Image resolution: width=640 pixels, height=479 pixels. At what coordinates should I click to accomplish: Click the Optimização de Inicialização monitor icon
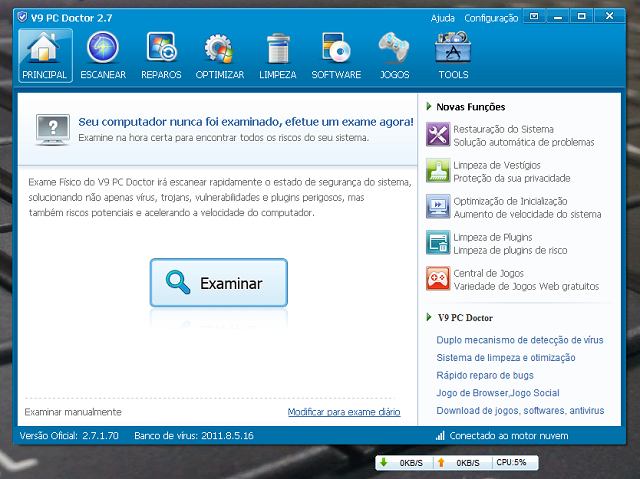coord(438,206)
